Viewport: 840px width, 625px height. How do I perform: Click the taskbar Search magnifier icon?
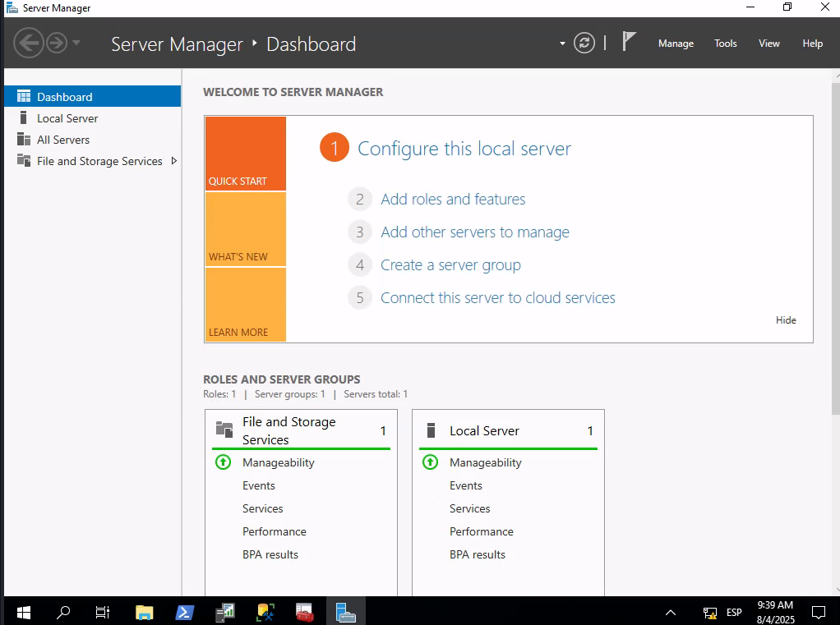(63, 612)
